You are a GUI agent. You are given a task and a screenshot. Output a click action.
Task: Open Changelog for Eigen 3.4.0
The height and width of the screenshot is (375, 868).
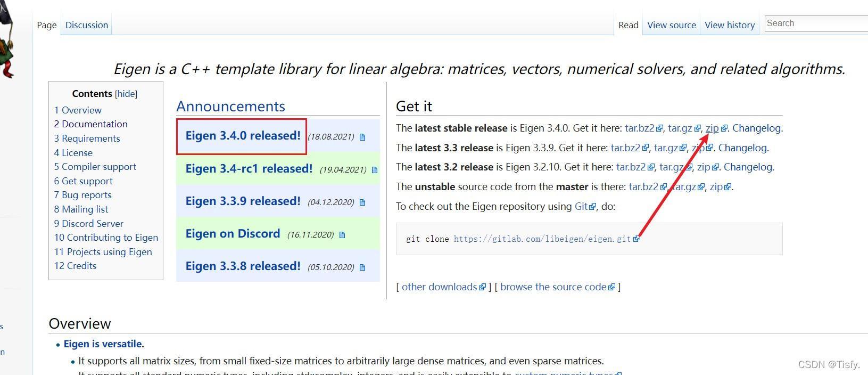[756, 128]
